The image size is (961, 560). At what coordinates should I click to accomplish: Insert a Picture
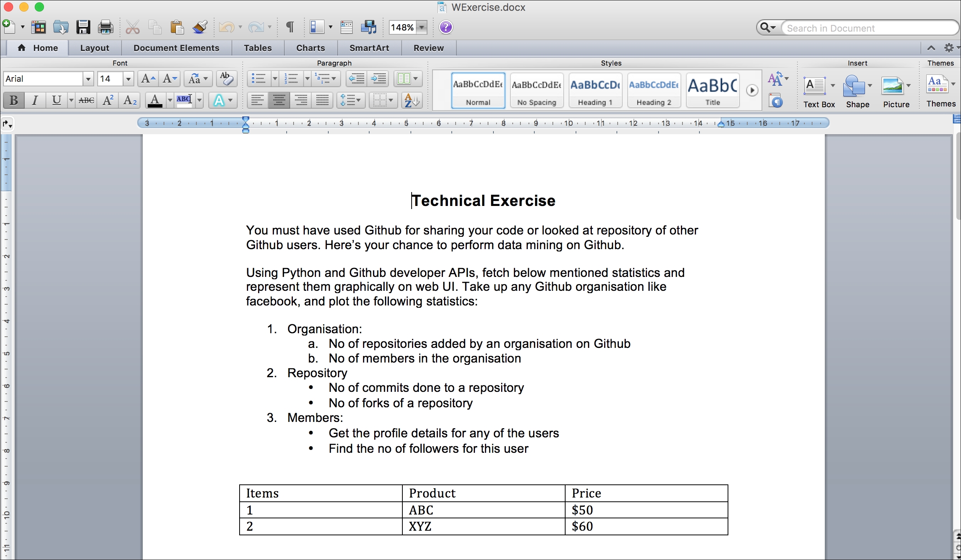pyautogui.click(x=896, y=92)
